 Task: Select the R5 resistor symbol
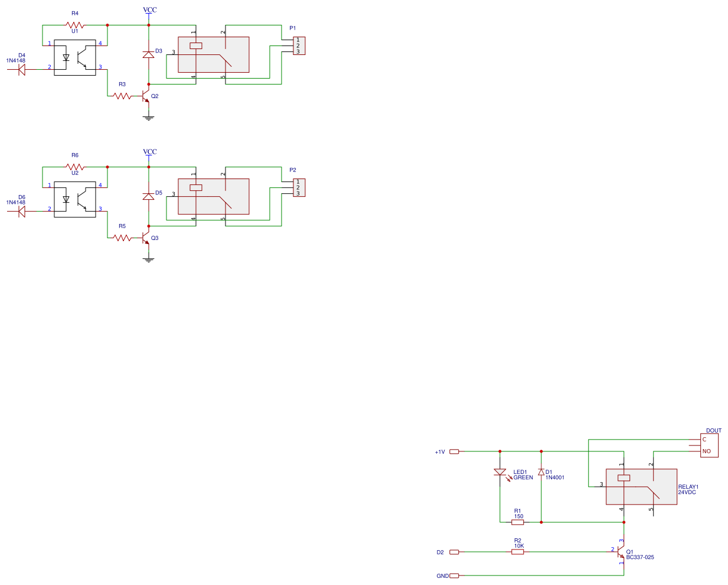coord(122,238)
